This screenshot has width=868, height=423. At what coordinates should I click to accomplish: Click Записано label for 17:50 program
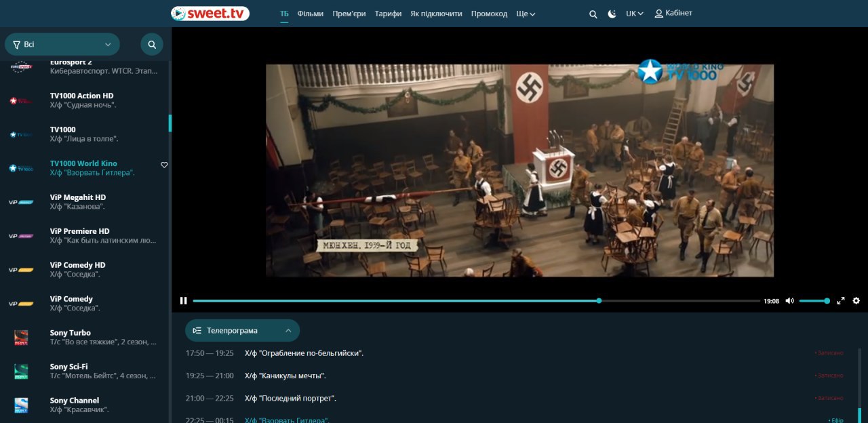[829, 353]
